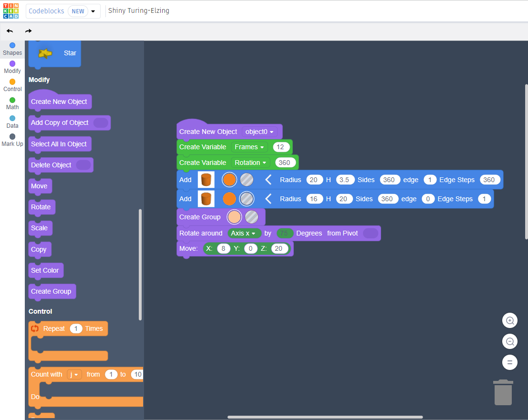Click the Radius 20 value field
Screen dimensions: 528x420
pyautogui.click(x=314, y=180)
